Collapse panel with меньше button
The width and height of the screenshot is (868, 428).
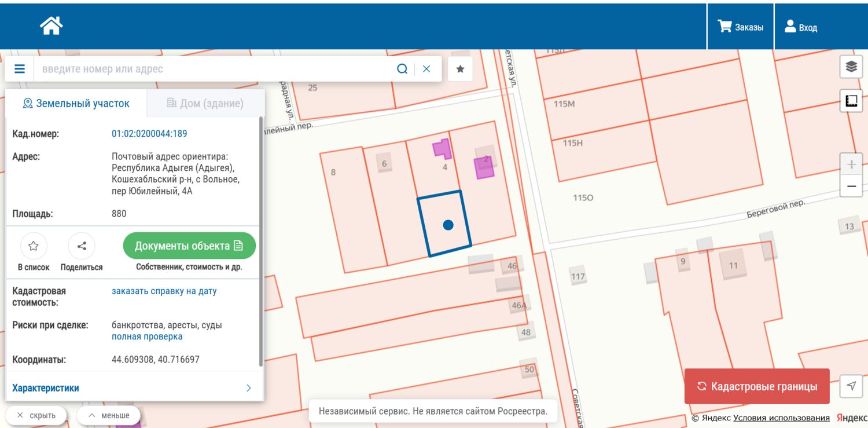108,415
